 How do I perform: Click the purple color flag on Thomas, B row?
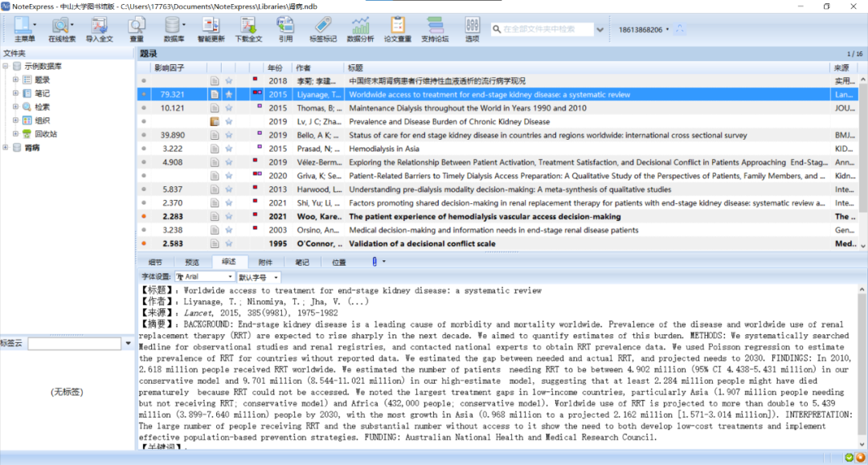click(259, 106)
